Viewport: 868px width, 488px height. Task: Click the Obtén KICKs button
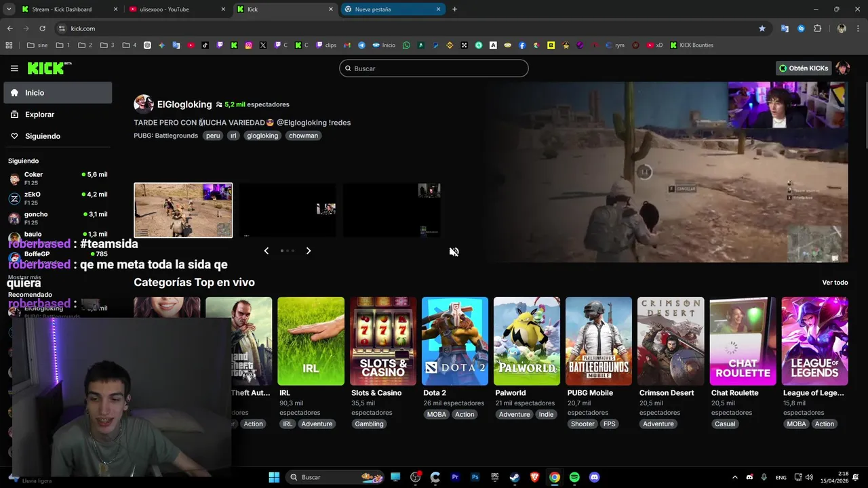[x=804, y=68]
